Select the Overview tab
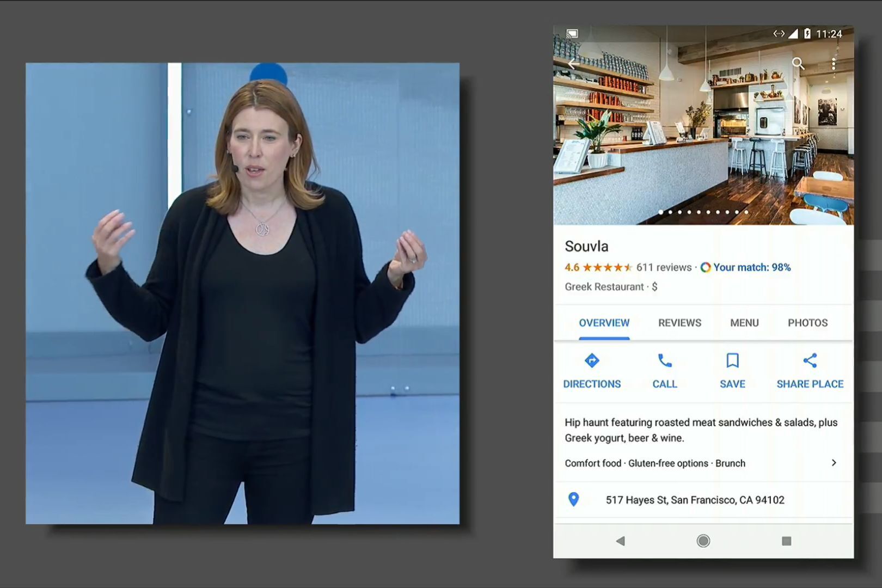Screen dimensions: 882x588 604,323
